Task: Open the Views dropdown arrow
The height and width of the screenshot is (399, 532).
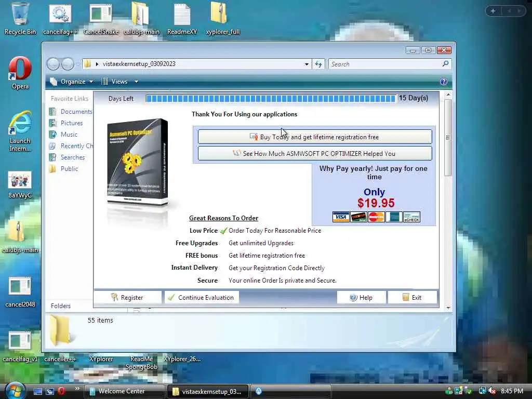Action: click(x=136, y=82)
